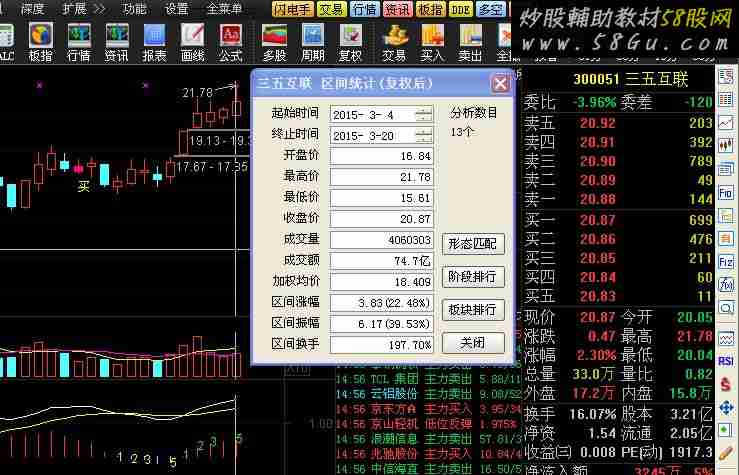Click the f(x) function icon in sidebar

click(x=726, y=285)
